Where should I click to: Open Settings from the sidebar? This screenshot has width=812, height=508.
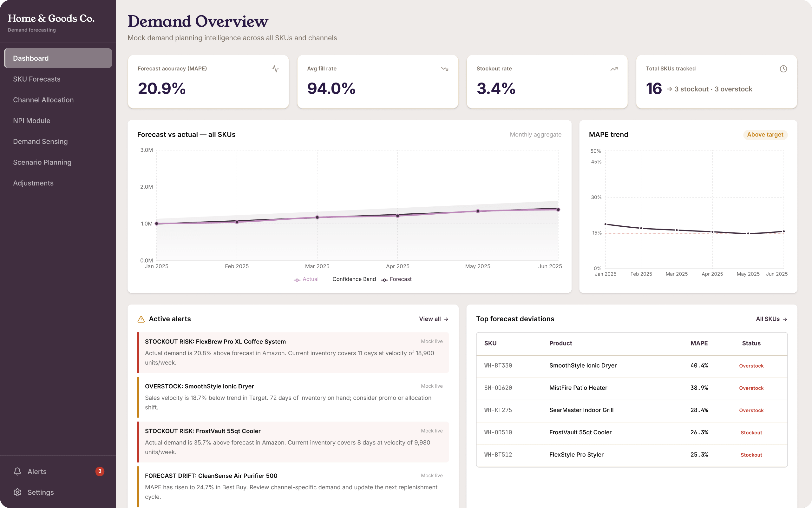(58, 492)
